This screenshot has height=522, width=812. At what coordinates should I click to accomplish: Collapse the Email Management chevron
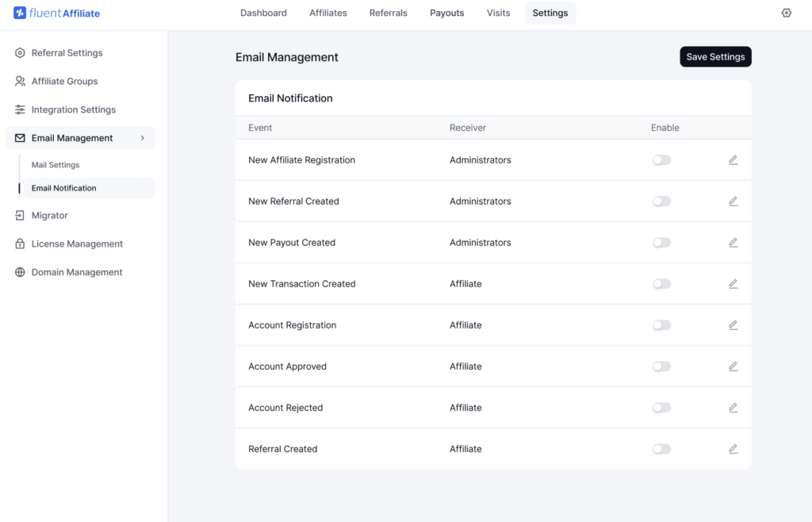pos(143,138)
